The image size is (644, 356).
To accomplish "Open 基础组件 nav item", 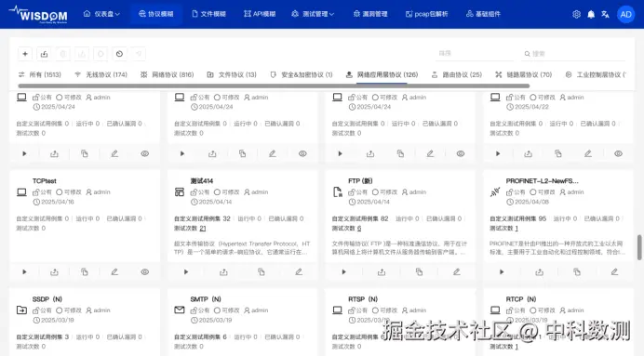I will pyautogui.click(x=483, y=14).
